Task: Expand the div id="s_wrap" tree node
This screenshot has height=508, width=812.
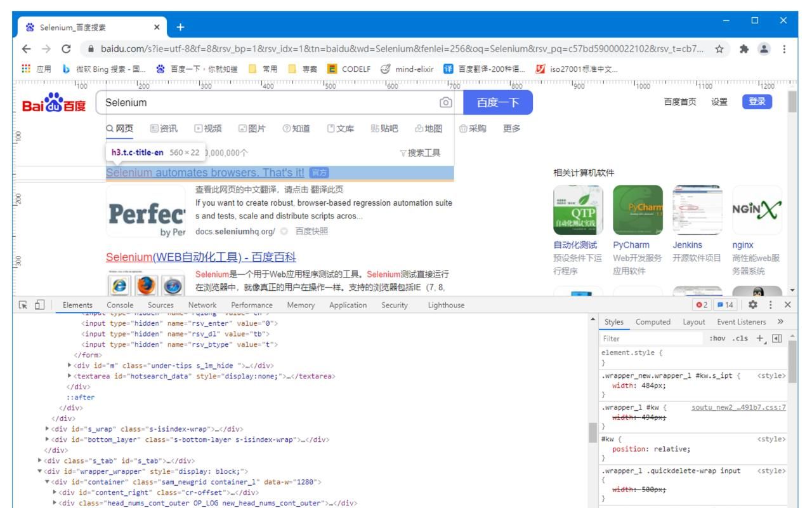Action: point(47,429)
